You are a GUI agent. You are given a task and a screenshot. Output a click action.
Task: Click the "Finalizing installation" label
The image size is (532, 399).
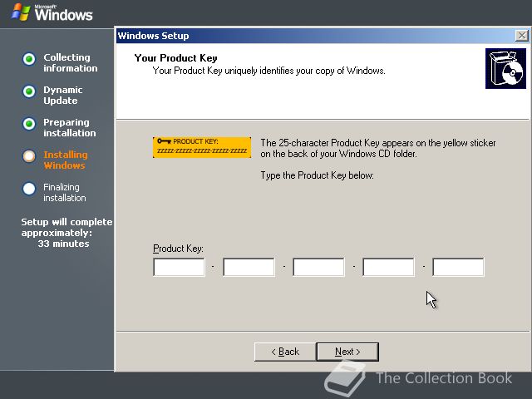[65, 192]
